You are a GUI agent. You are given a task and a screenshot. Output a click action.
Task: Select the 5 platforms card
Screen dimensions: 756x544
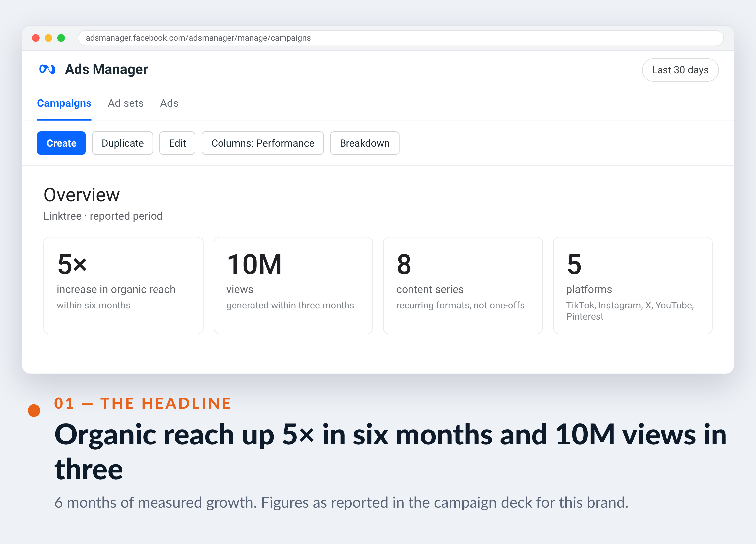point(633,286)
